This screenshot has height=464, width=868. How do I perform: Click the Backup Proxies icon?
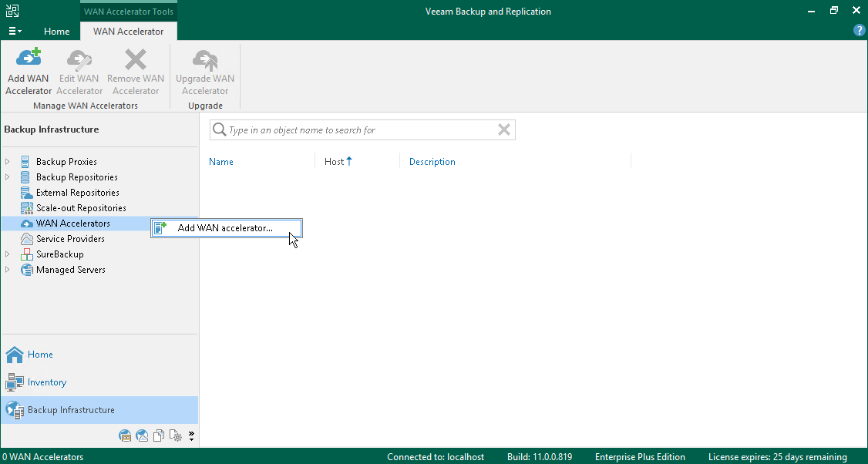[25, 162]
